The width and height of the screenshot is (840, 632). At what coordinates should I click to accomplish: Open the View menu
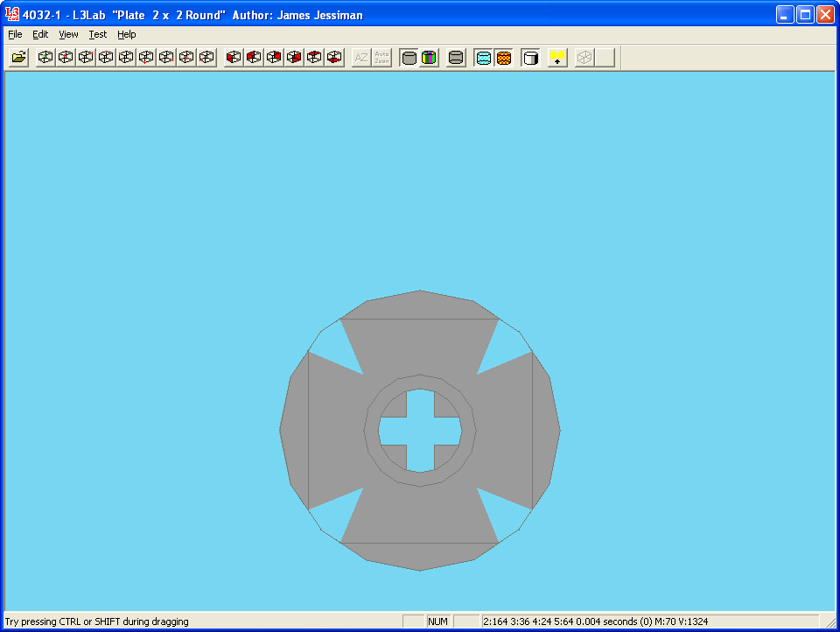point(68,34)
